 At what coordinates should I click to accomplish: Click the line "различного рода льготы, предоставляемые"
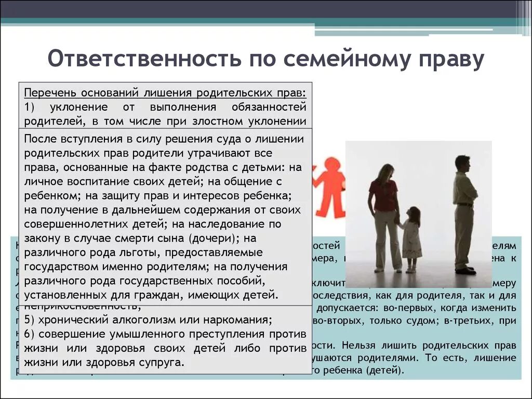click(x=143, y=253)
